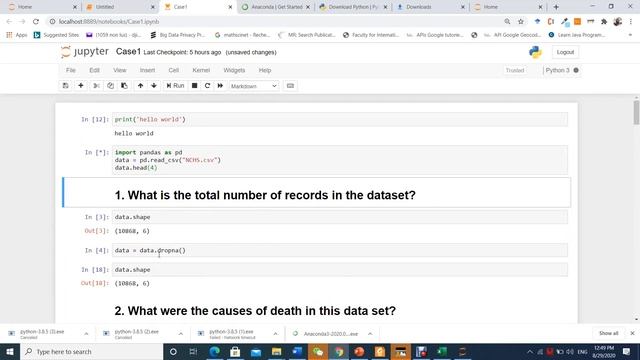640x360 pixels.
Task: Open the Big Data Privacy bookmark
Action: coord(178,35)
